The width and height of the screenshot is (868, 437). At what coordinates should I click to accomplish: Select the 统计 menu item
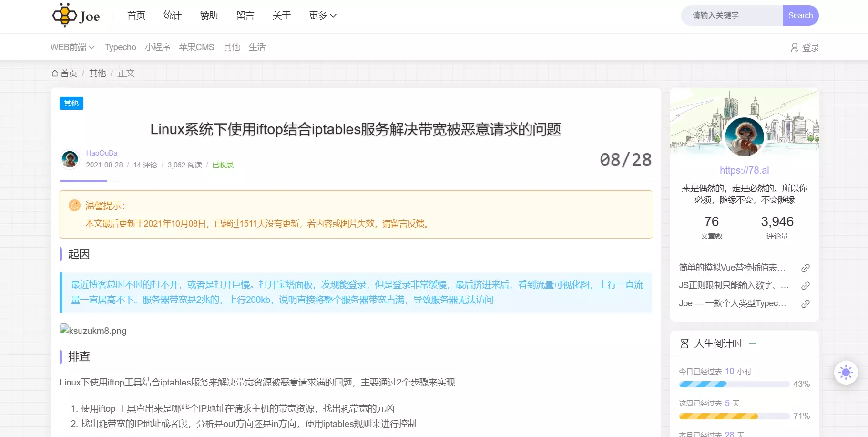tap(173, 15)
